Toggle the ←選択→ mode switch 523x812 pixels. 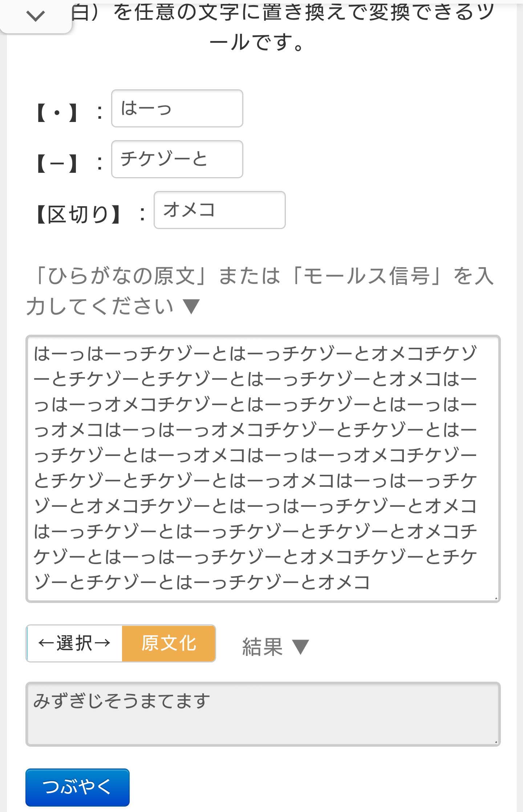pos(74,644)
